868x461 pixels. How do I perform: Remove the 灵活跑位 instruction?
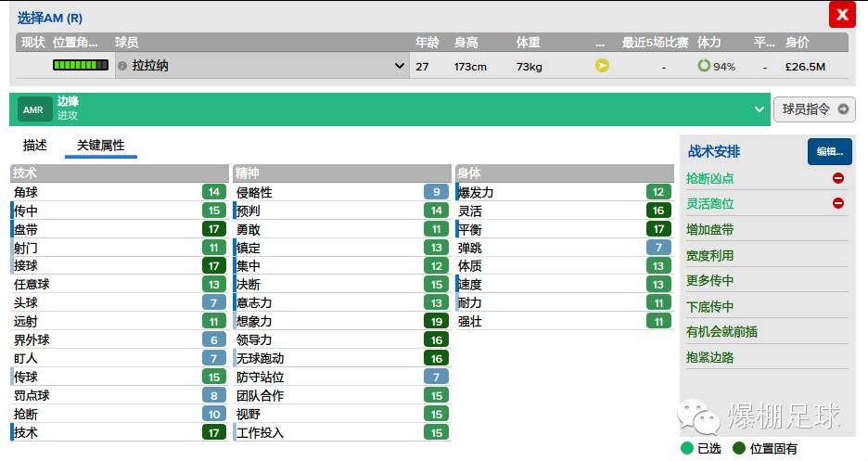(838, 204)
